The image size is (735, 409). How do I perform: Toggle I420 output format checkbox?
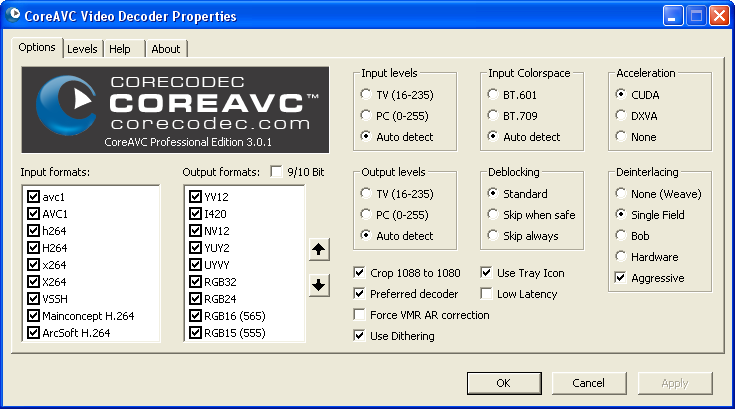[195, 214]
